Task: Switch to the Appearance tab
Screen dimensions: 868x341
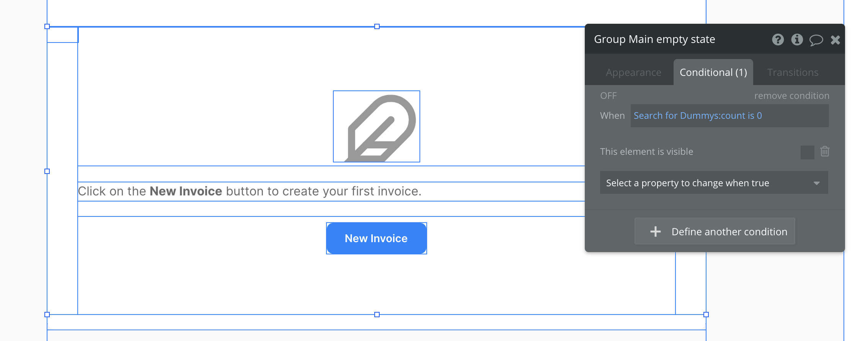Action: tap(633, 72)
